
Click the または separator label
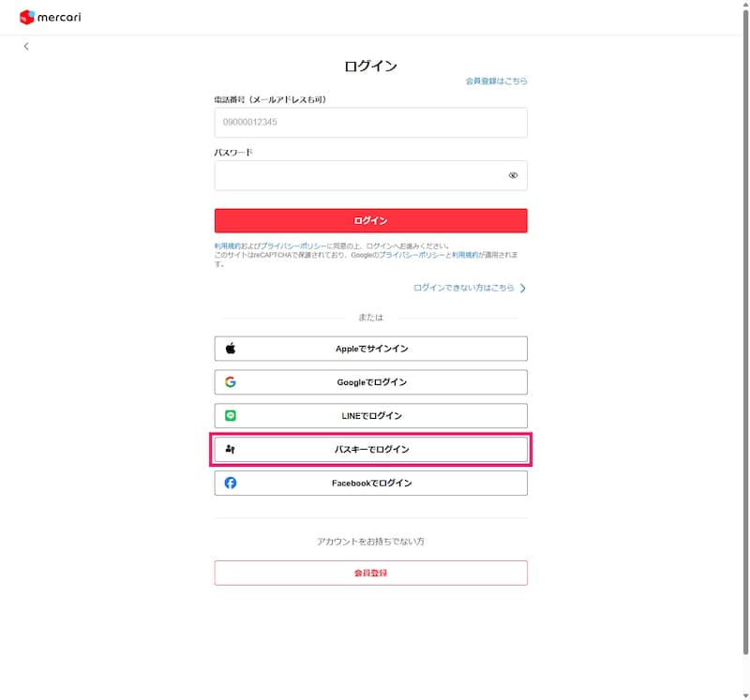370,318
